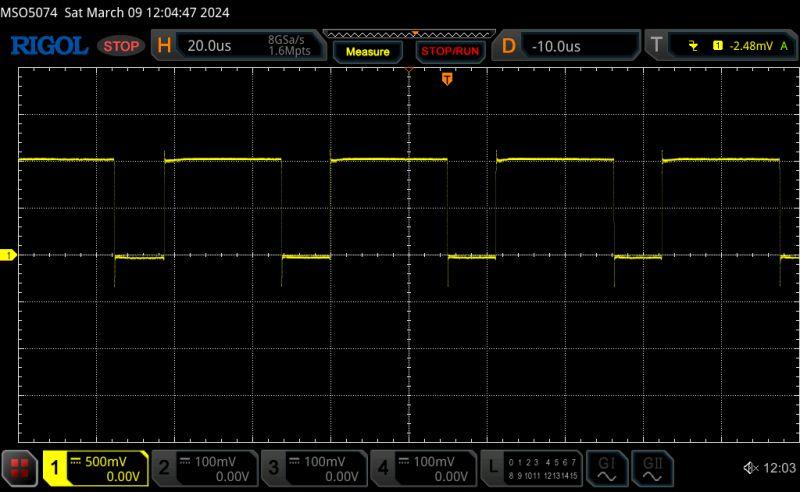Open the function navigation grid icon

20,468
